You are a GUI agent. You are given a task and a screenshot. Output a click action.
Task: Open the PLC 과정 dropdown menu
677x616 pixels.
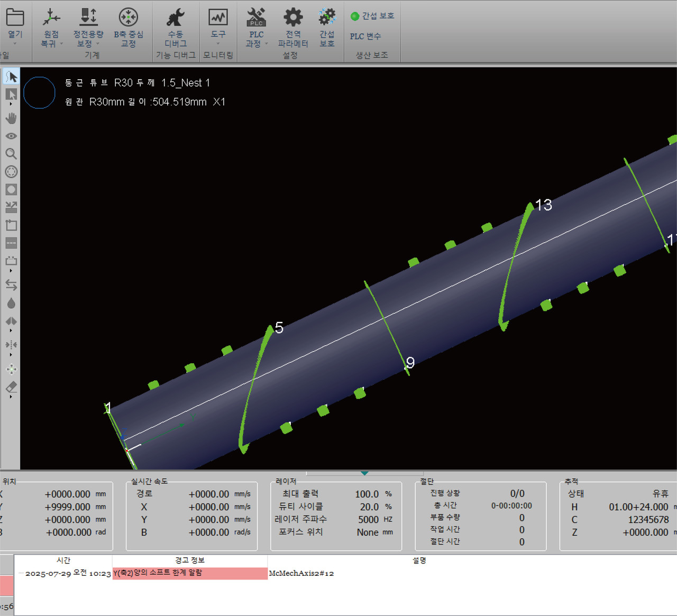tap(266, 44)
